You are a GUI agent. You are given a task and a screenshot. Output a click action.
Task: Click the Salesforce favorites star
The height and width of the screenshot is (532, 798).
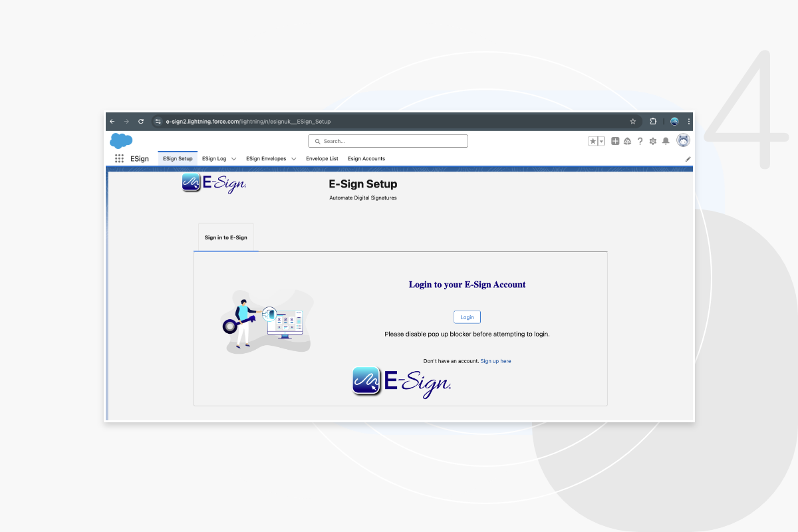[593, 141]
